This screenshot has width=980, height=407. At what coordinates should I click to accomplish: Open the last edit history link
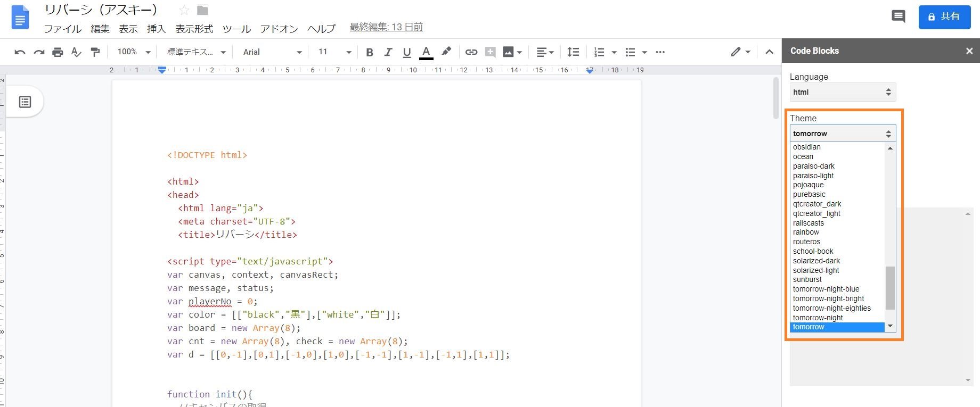tap(386, 27)
